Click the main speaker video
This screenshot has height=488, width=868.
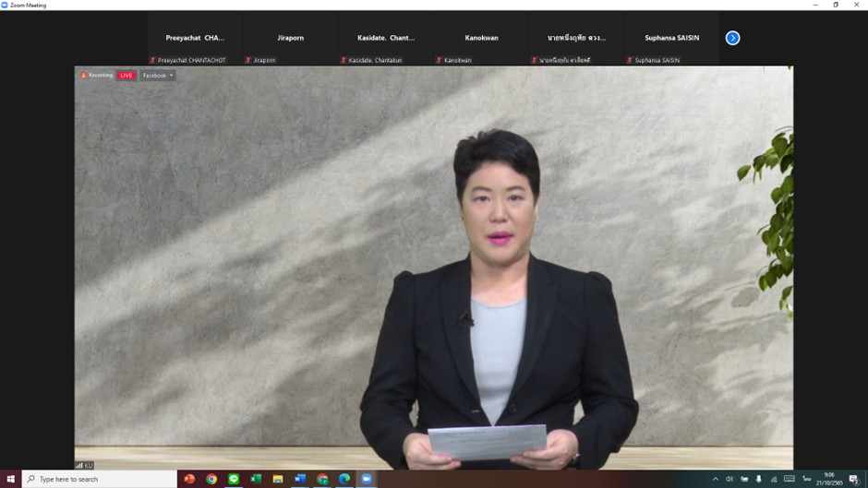(433, 268)
